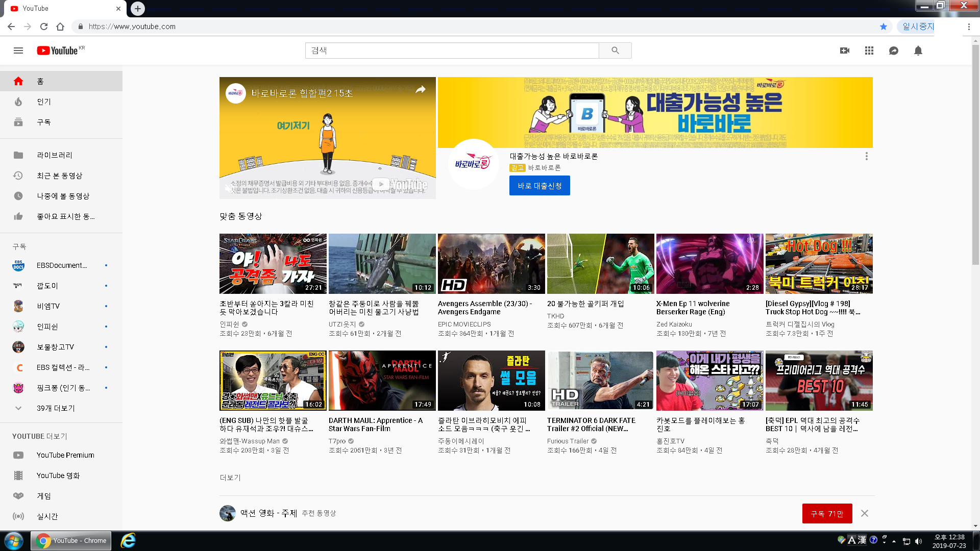980x551 pixels.
Task: Play the 바로바로론 ad video
Action: (328, 138)
